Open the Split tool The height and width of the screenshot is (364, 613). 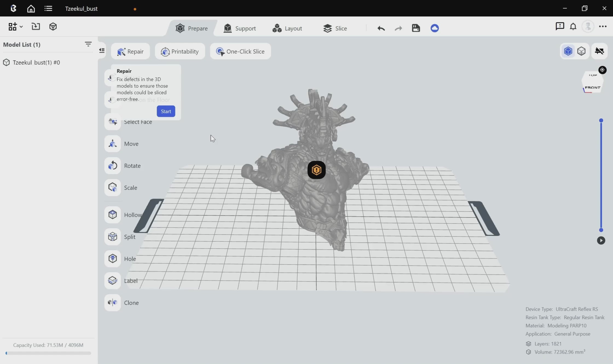(x=112, y=236)
